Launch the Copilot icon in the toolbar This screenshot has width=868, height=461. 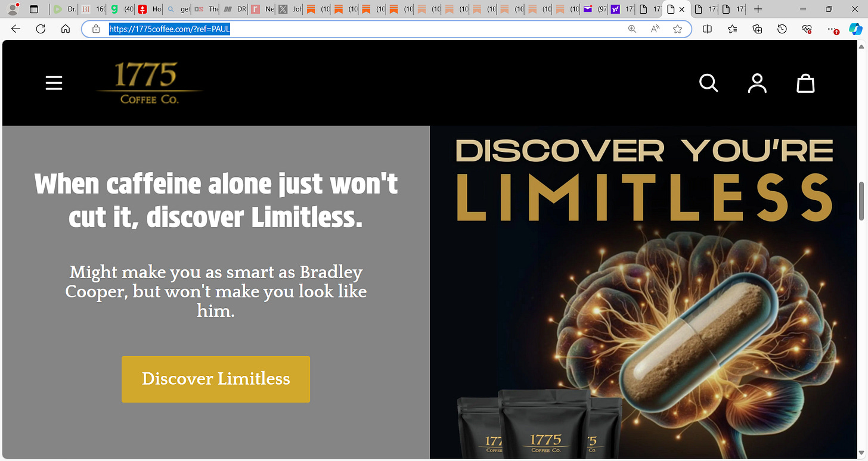856,29
